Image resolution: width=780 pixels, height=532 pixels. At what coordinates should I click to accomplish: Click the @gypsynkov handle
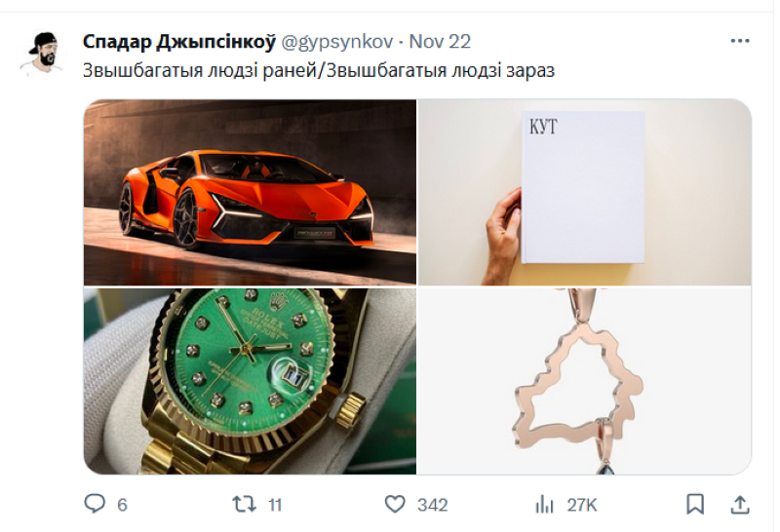tap(337, 41)
